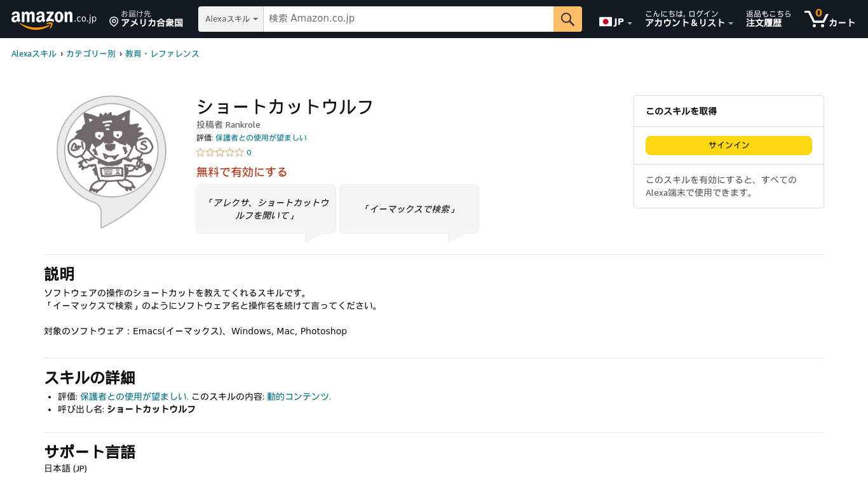Expand the JP language selector

tap(616, 22)
